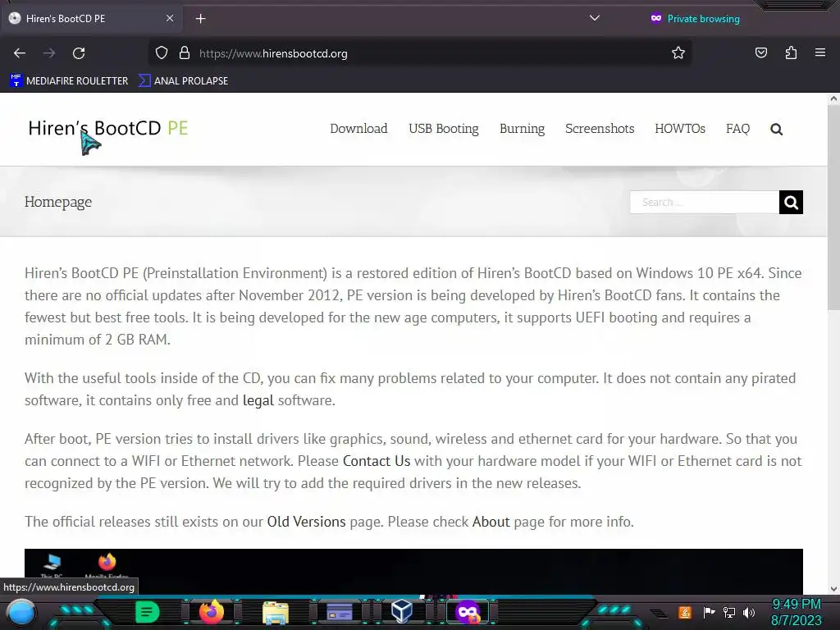Open the volume speaker tray icon
The width and height of the screenshot is (840, 630).
(x=749, y=612)
